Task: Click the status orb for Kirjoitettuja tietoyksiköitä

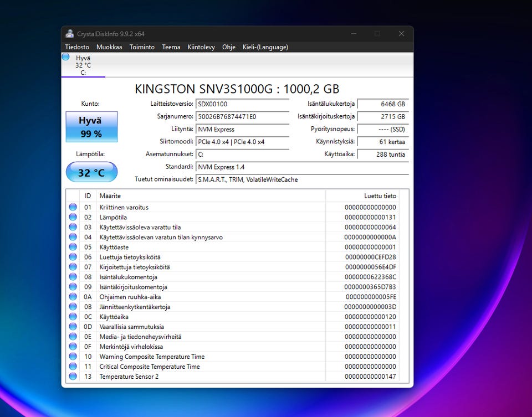Action: click(73, 267)
